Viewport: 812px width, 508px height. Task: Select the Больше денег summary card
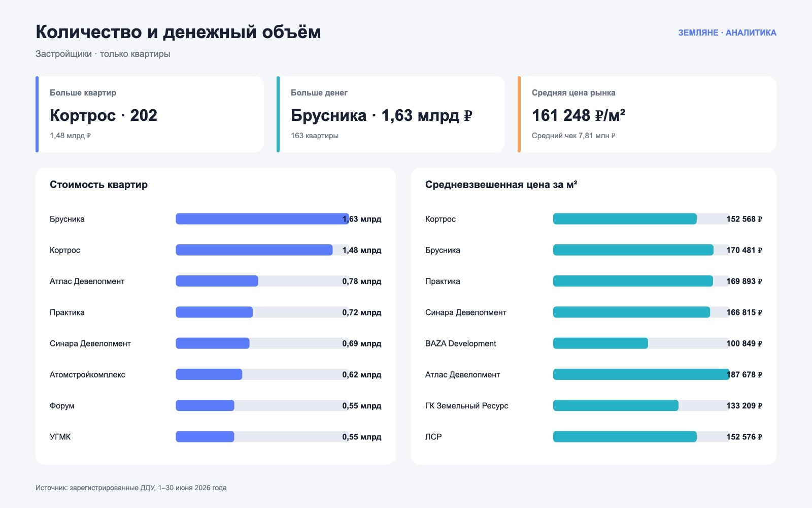tap(391, 114)
